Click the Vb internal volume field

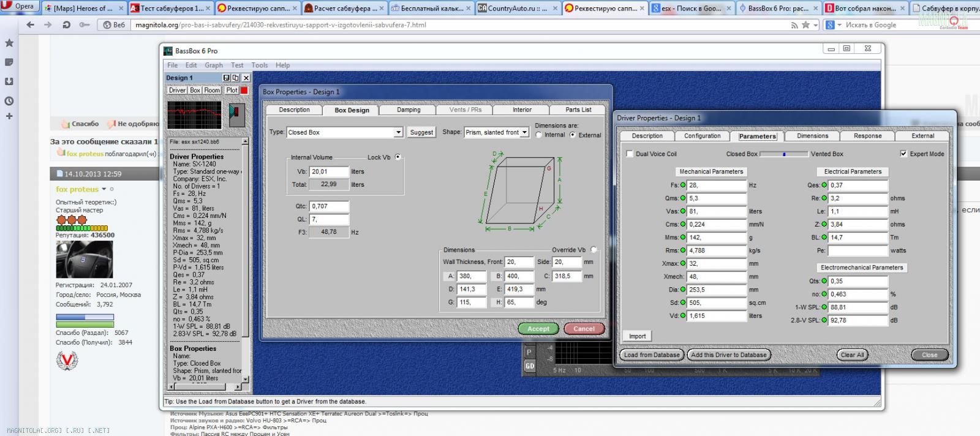(329, 171)
